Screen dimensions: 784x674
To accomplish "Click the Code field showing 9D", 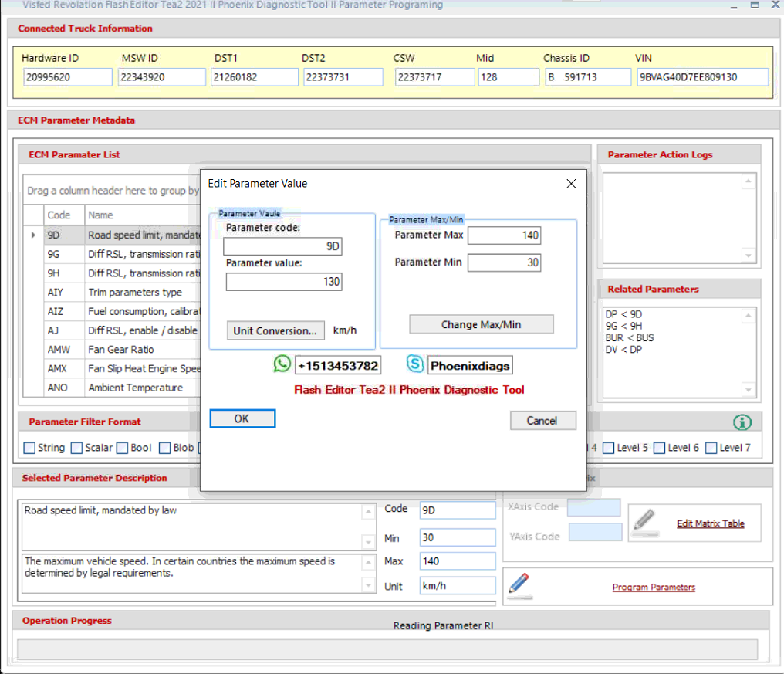I will click(x=458, y=510).
